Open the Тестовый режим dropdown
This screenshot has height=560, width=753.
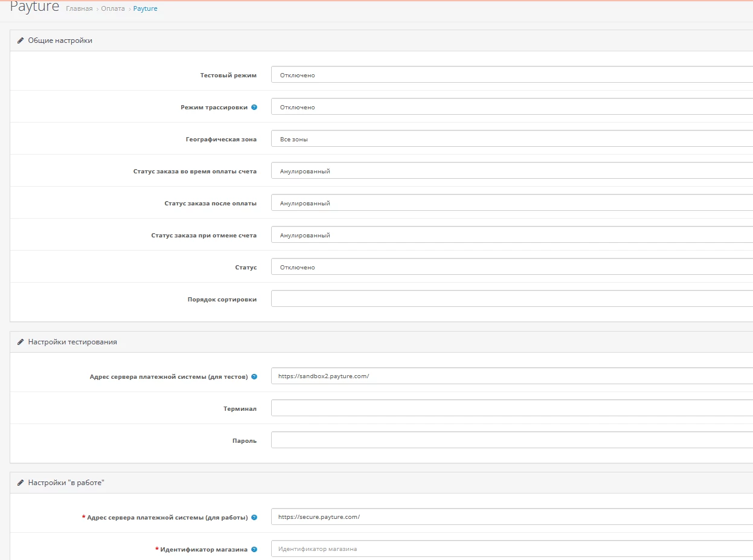pyautogui.click(x=512, y=75)
